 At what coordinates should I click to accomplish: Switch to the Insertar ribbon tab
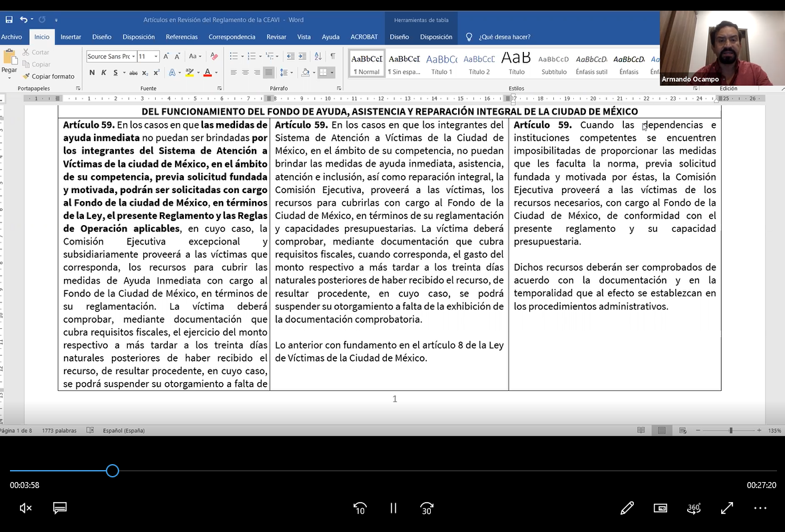click(71, 37)
